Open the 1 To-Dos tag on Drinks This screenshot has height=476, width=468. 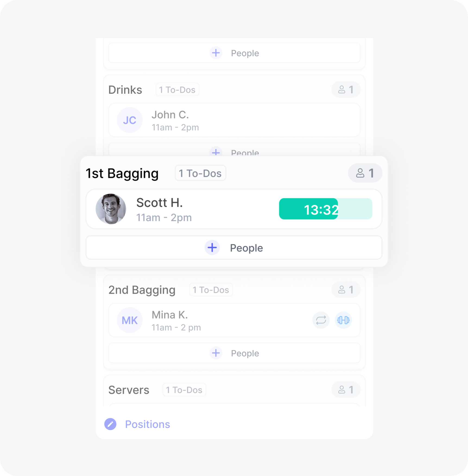pos(177,90)
